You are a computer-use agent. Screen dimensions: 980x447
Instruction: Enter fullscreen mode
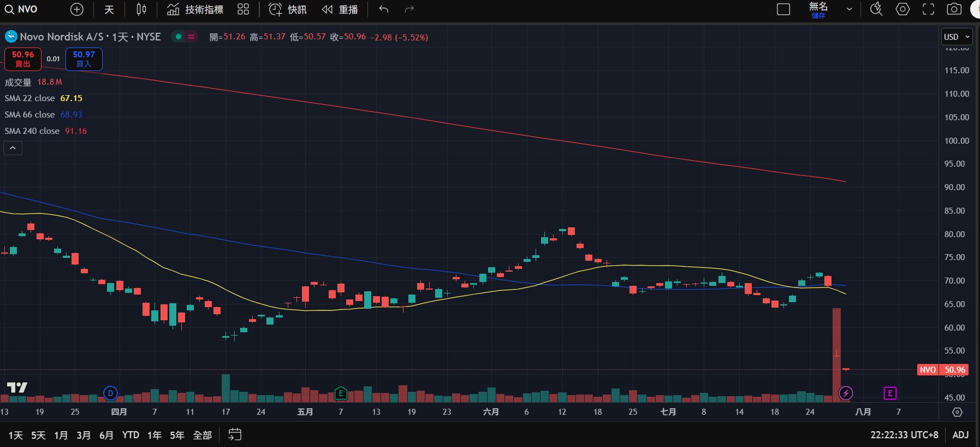click(928, 9)
